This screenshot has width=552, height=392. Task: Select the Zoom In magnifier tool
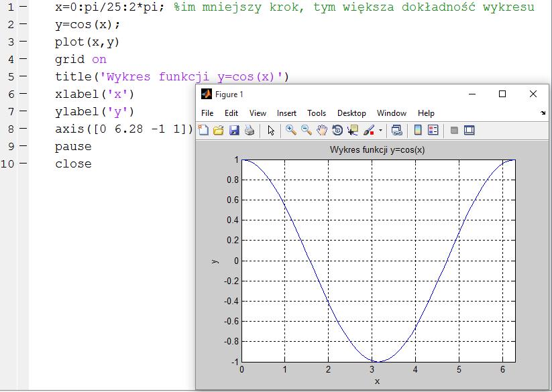tap(291, 131)
